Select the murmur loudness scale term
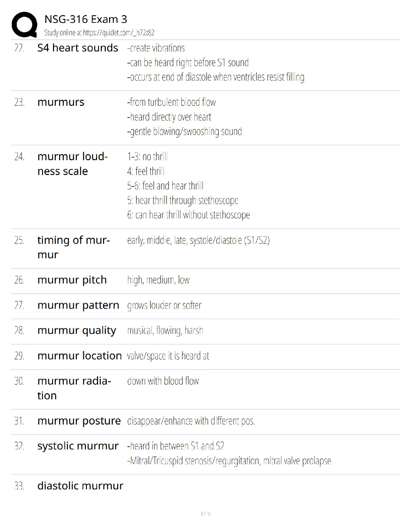The width and height of the screenshot is (411, 532). (x=73, y=164)
